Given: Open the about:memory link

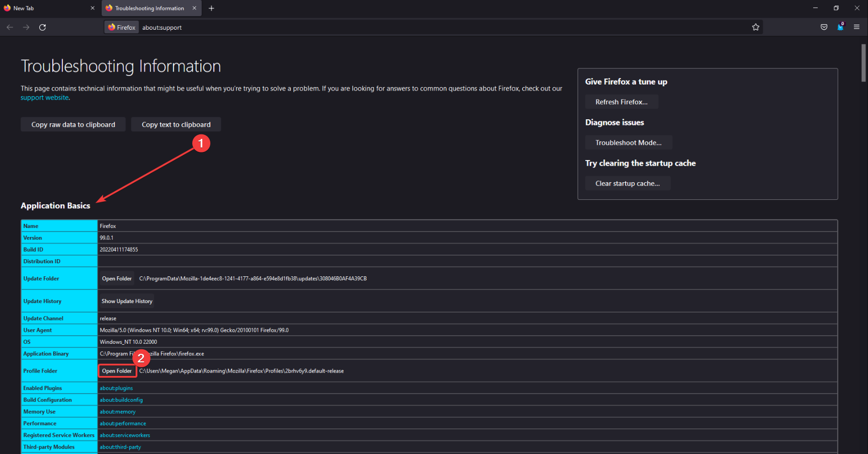Looking at the screenshot, I should point(118,412).
